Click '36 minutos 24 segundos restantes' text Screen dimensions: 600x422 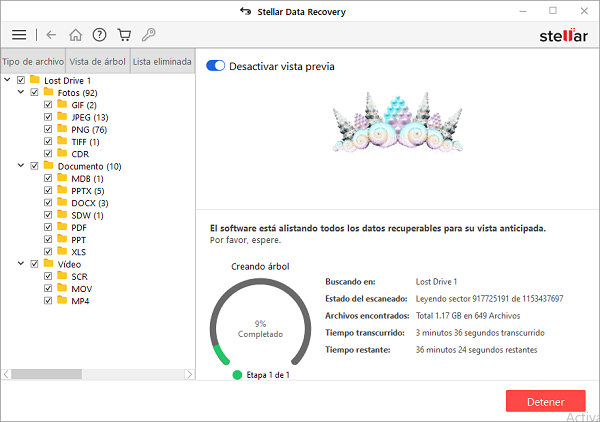[x=476, y=350]
